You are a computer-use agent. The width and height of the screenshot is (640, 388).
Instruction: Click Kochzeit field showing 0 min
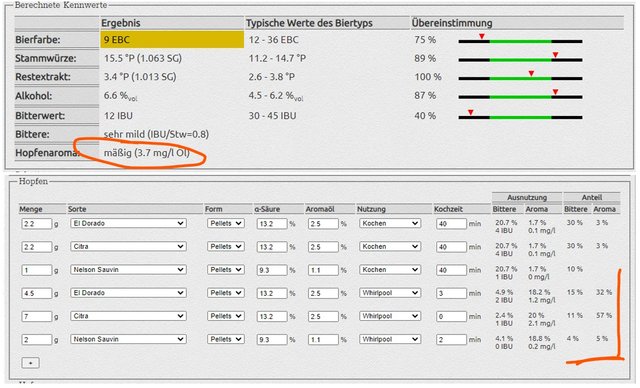(451, 317)
